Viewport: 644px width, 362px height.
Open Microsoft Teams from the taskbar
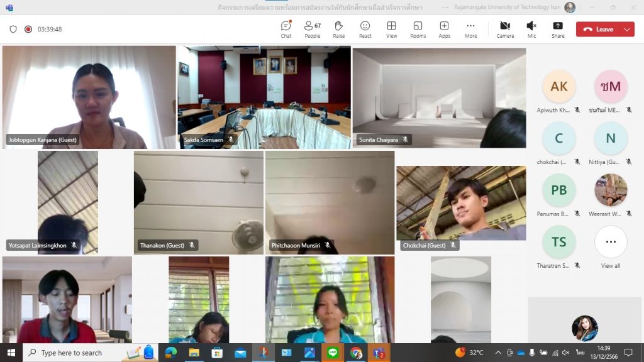coord(379,353)
